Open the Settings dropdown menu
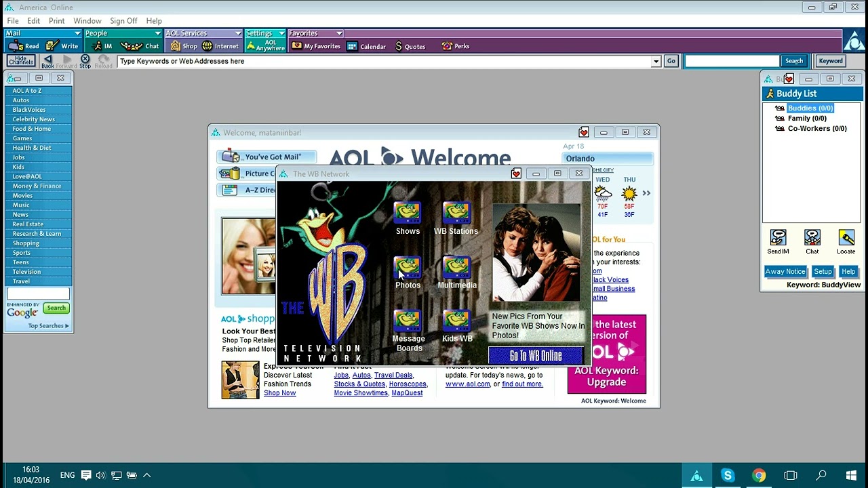 point(265,33)
